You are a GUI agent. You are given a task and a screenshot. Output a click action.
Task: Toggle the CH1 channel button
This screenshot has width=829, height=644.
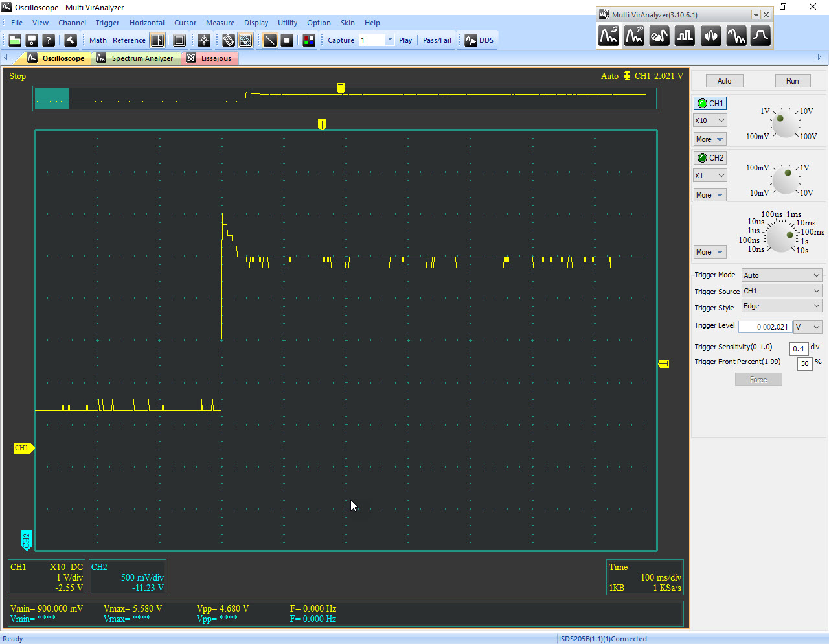coord(710,104)
